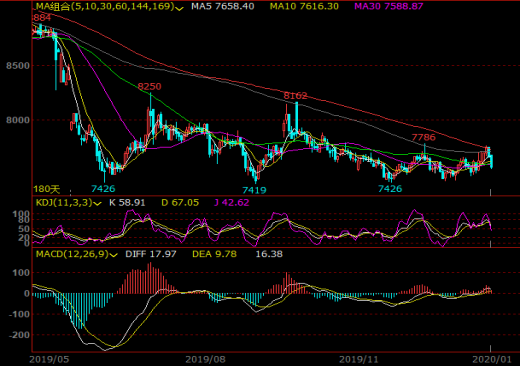Click the 2019/05 date axis label
Image resolution: width=521 pixels, height=366 pixels.
pyautogui.click(x=49, y=359)
